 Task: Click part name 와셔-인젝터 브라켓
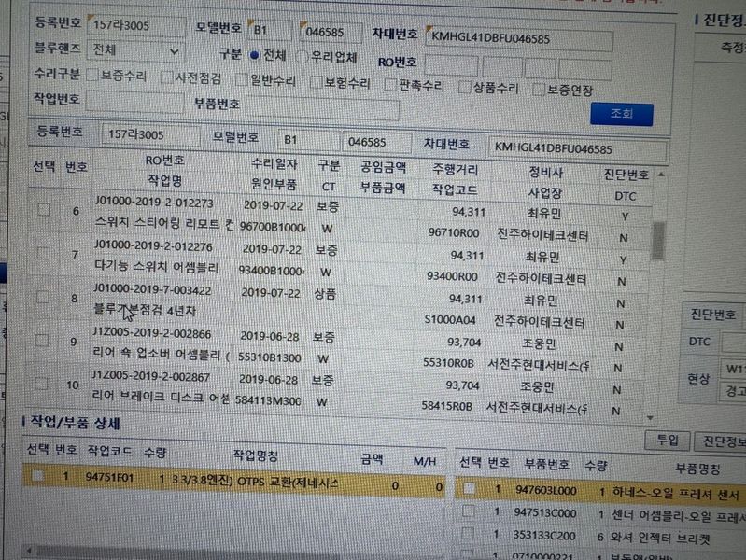tap(660, 539)
